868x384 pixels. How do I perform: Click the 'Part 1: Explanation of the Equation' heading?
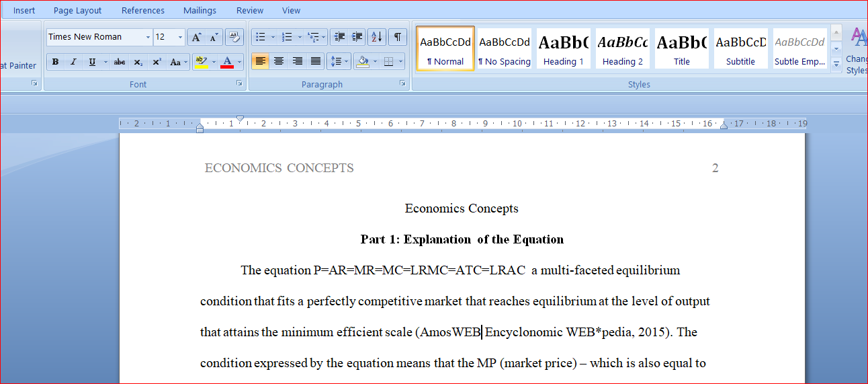pyautogui.click(x=462, y=239)
